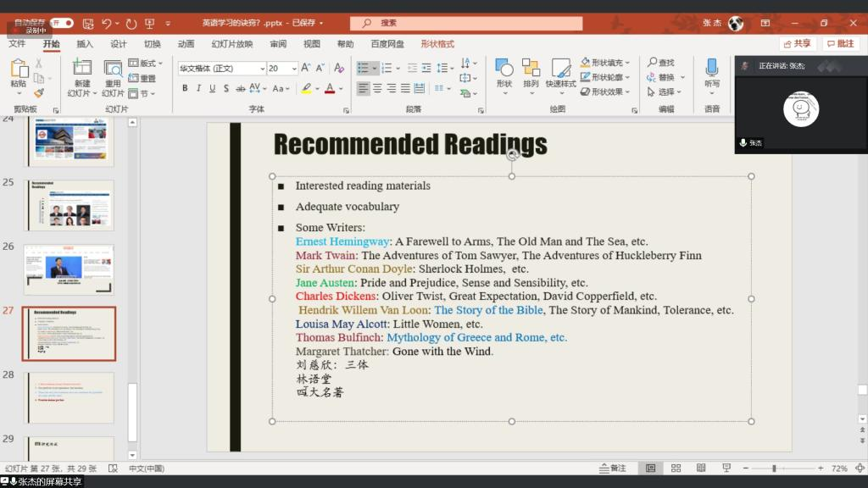The height and width of the screenshot is (488, 868).
Task: Click the Find (查找) magnifier
Action: tap(661, 63)
